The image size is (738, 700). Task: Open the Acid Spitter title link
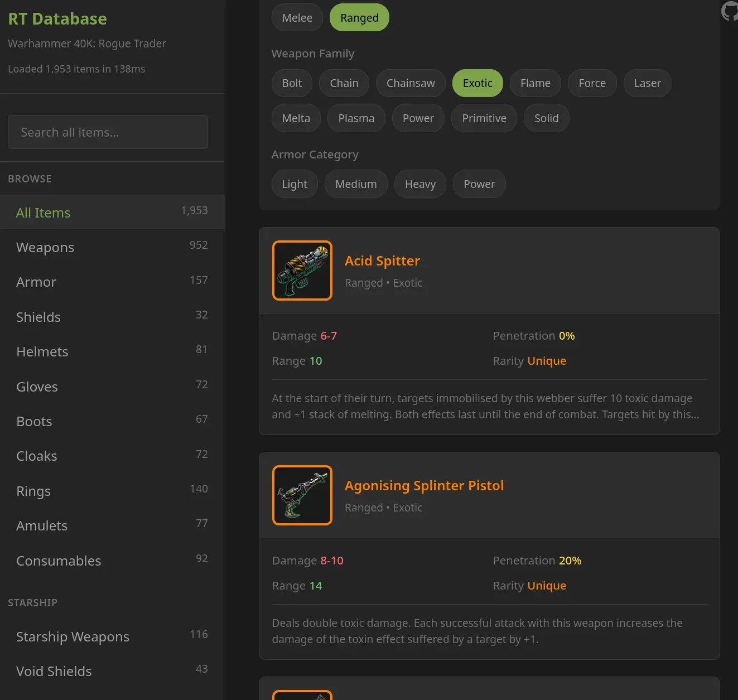[382, 261]
